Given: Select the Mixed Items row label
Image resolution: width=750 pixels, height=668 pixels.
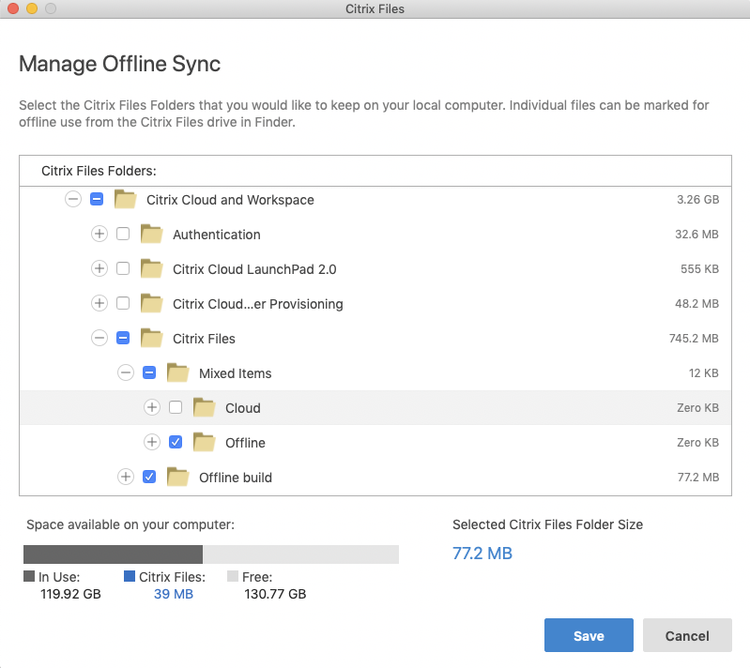Looking at the screenshot, I should pos(235,373).
